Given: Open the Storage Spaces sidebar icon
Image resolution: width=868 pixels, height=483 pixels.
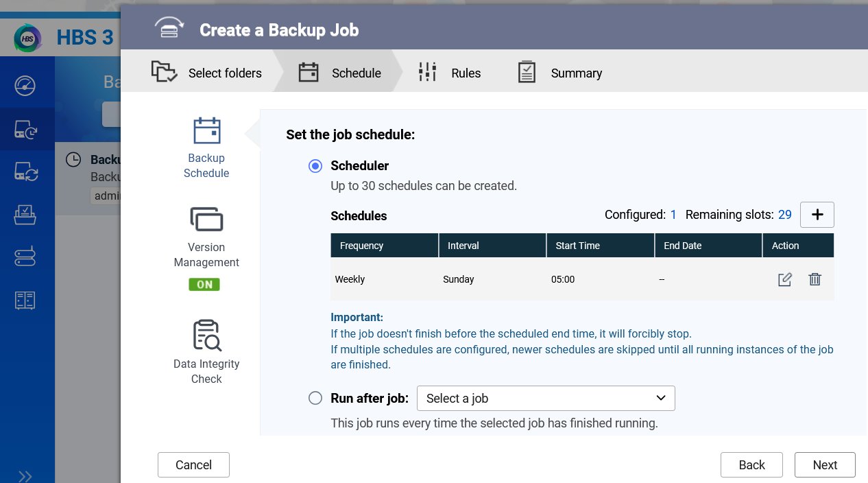Looking at the screenshot, I should (x=25, y=257).
